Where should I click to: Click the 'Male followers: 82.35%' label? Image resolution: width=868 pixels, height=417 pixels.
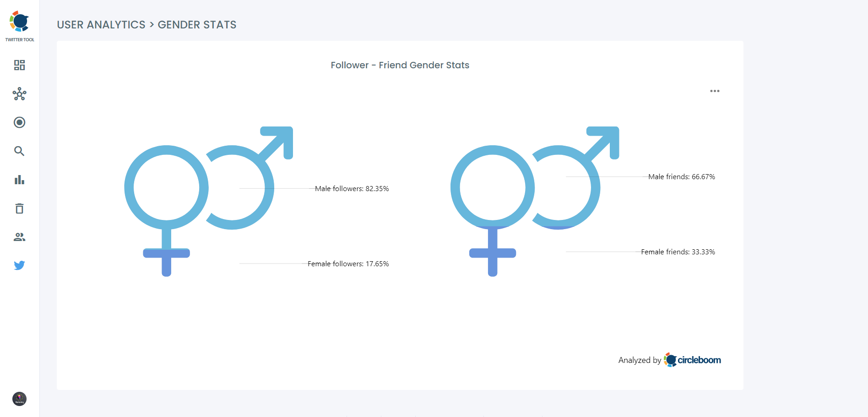click(x=352, y=188)
